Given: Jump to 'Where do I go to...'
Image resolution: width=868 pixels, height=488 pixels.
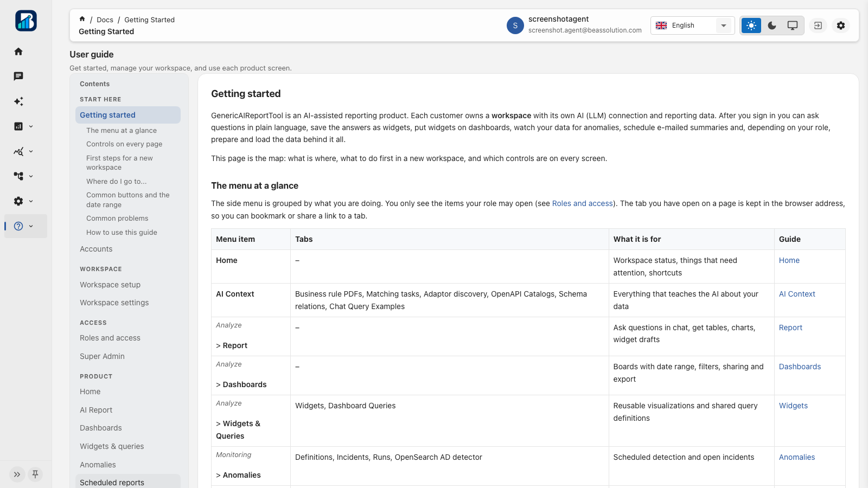Looking at the screenshot, I should [116, 182].
